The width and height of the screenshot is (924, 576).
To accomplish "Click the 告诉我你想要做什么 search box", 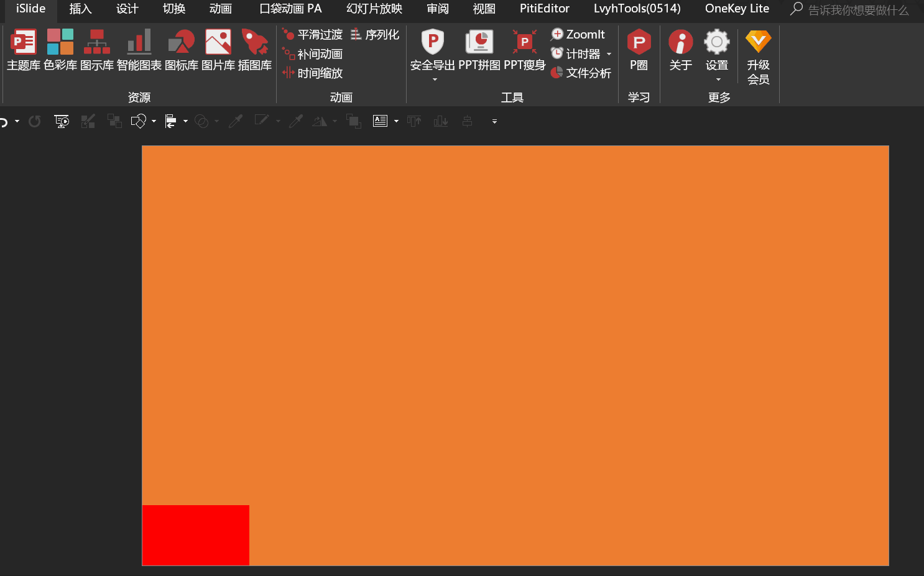I will (857, 10).
